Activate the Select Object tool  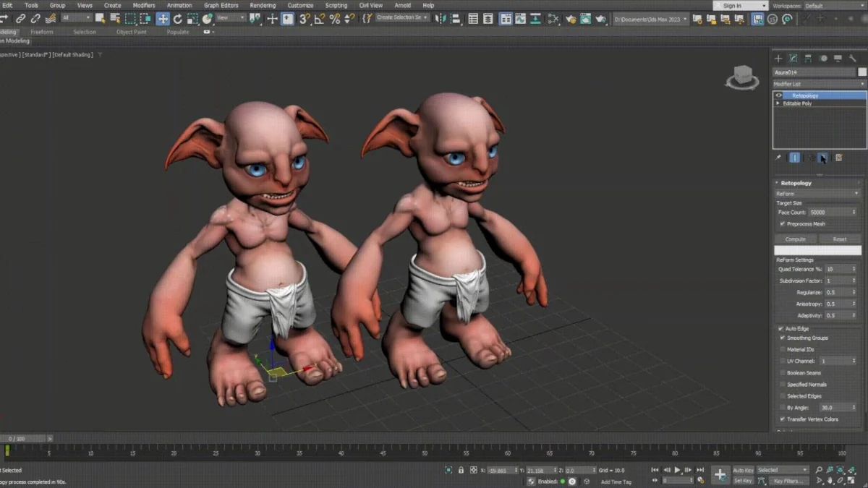(100, 18)
